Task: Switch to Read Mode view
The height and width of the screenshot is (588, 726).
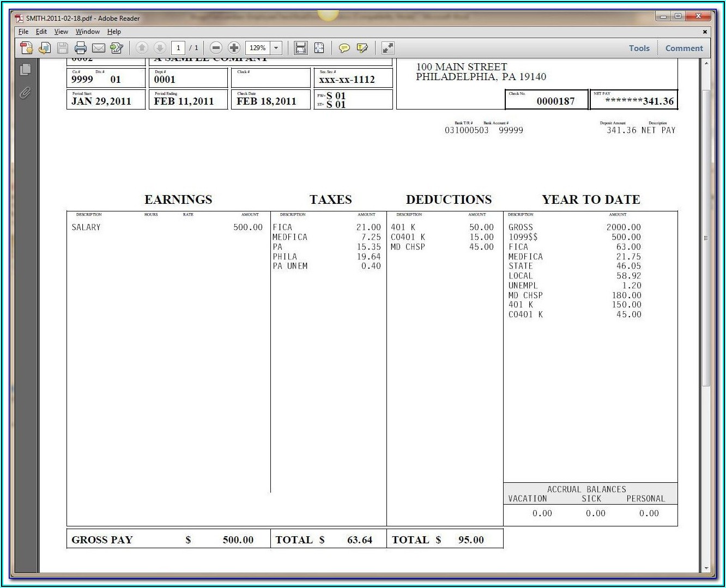Action: 388,48
